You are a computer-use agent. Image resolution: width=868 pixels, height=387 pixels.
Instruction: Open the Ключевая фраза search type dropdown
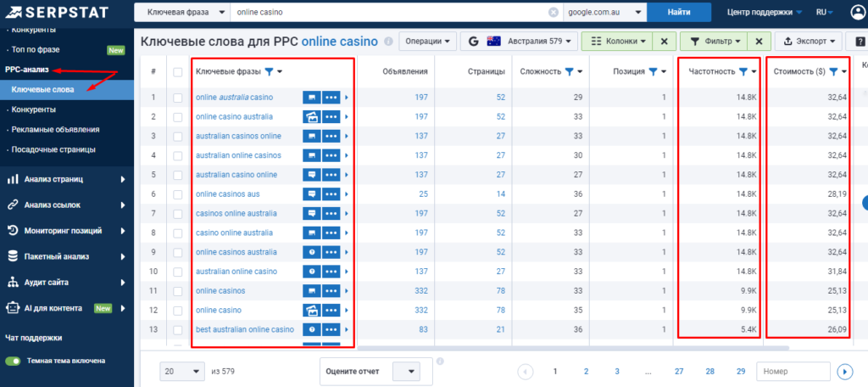(181, 12)
